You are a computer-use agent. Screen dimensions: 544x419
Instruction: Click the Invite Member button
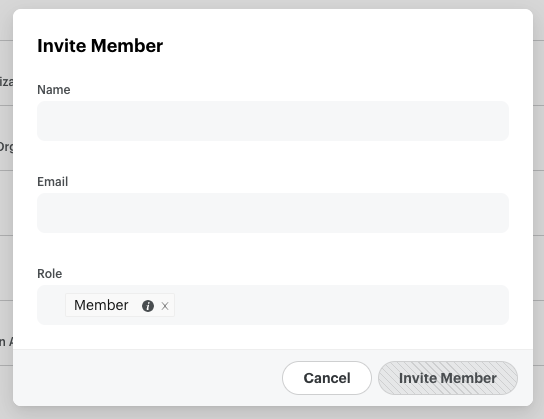click(x=448, y=378)
